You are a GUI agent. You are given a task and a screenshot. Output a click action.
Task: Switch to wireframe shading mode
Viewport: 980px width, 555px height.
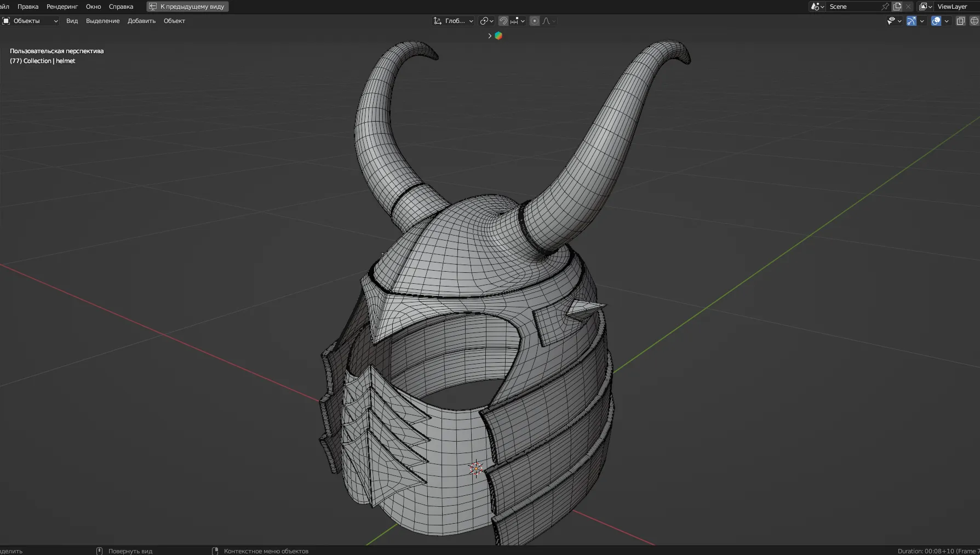(974, 21)
